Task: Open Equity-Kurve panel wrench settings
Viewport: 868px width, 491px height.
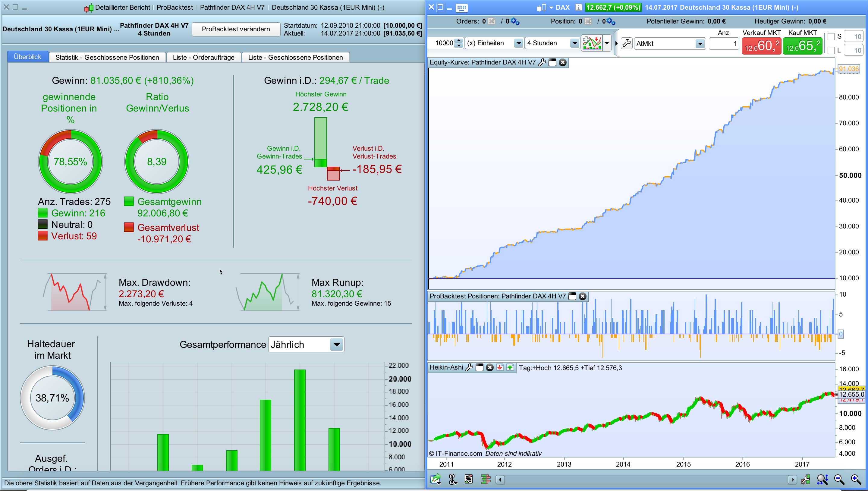Action: [x=542, y=62]
